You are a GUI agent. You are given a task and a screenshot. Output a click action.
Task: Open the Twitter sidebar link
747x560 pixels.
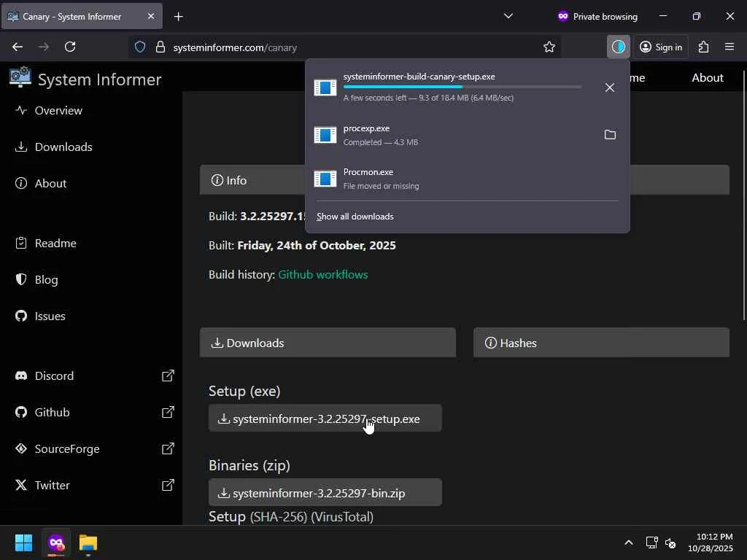coord(52,485)
